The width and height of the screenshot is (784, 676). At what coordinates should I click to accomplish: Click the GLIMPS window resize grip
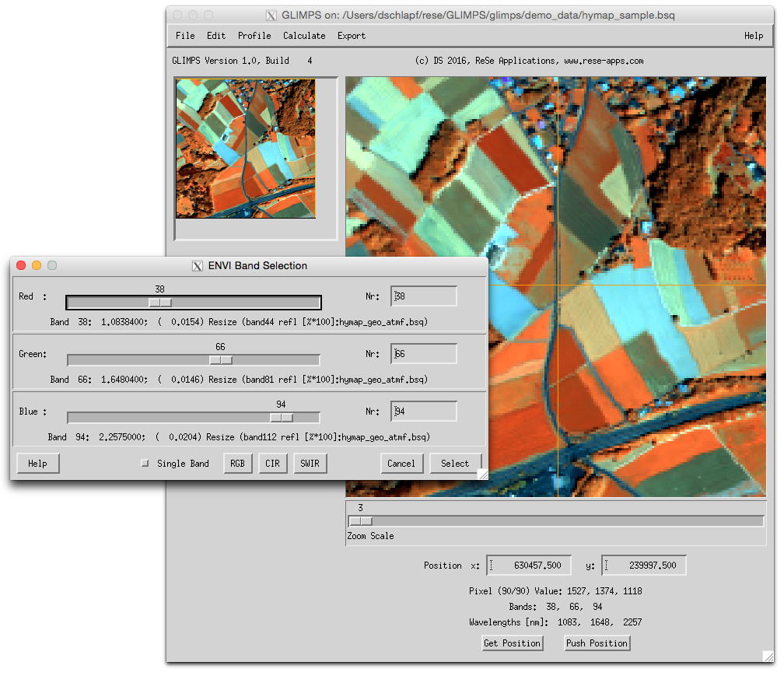[x=768, y=656]
